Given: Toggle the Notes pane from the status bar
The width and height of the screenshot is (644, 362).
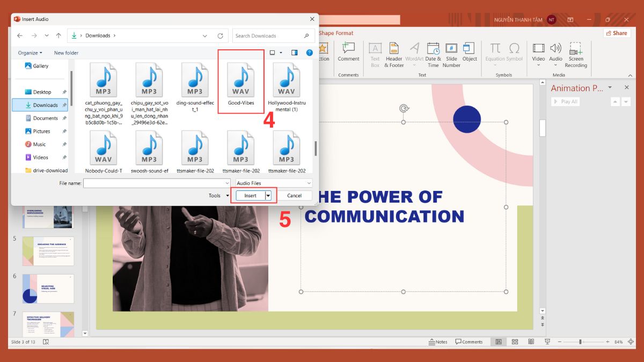Looking at the screenshot, I should pyautogui.click(x=438, y=342).
